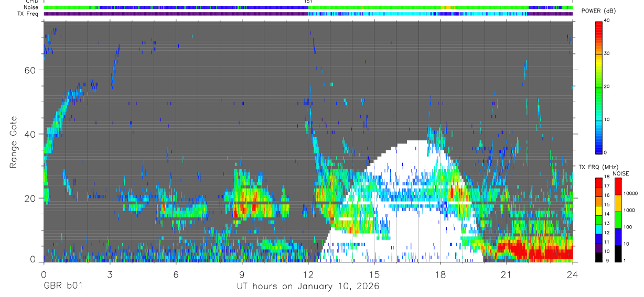Click the TX FRQ (MHz) legend title
Image resolution: width=644 pixels, height=297 pixels.
pos(598,167)
